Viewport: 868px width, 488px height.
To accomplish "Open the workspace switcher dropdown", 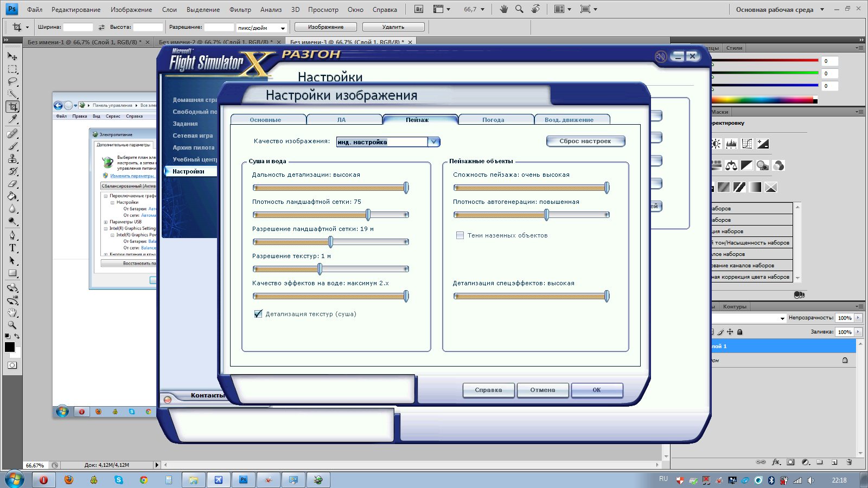I will 822,9.
